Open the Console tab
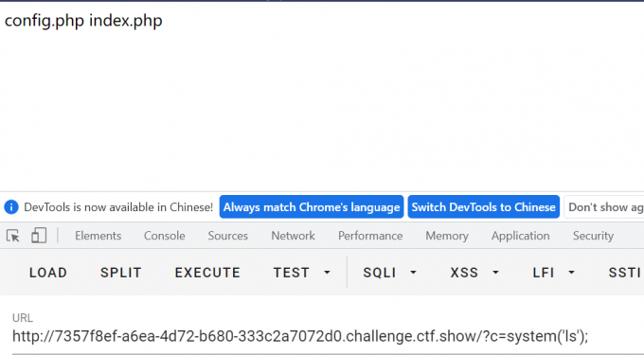644x355 pixels. [x=164, y=236]
